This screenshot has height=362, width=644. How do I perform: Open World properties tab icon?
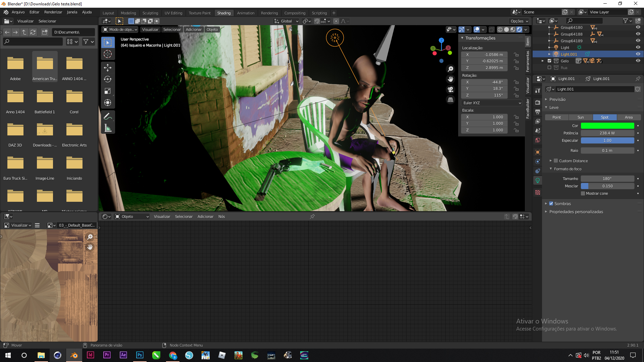pos(538,140)
